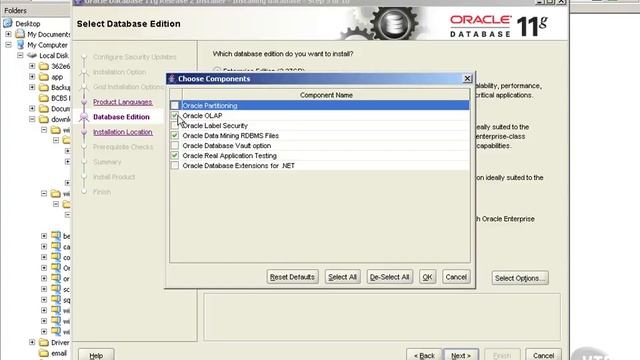
Task: Cancel the Choose Components dialog
Action: click(x=456, y=277)
